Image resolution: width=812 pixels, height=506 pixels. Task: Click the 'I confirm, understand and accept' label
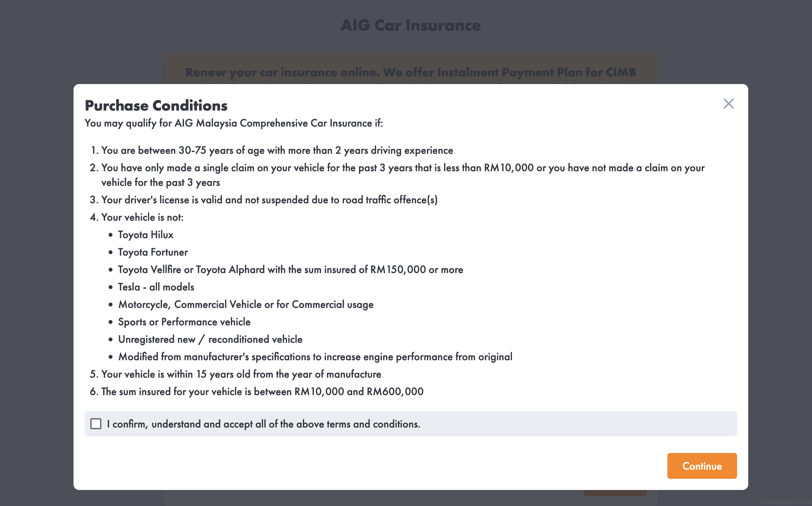click(x=263, y=424)
